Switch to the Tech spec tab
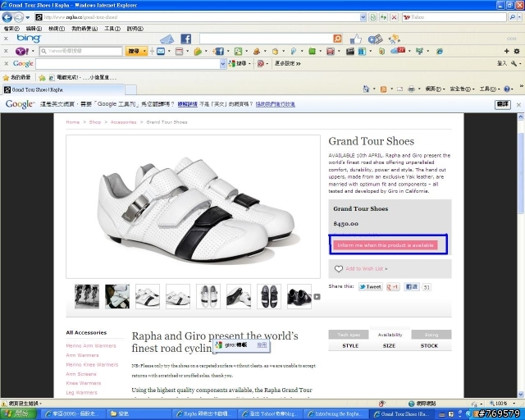 tap(349, 335)
